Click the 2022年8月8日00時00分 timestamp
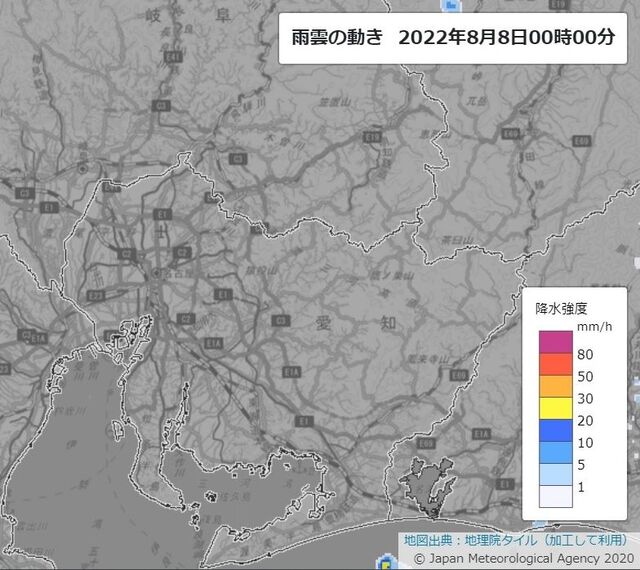Image resolution: width=640 pixels, height=570 pixels. [x=507, y=38]
